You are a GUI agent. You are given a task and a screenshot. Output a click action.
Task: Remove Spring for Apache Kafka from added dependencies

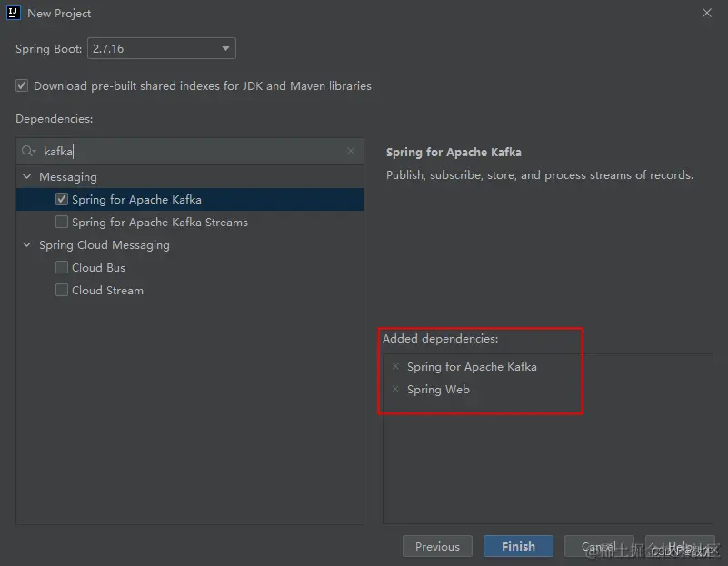[x=395, y=366]
